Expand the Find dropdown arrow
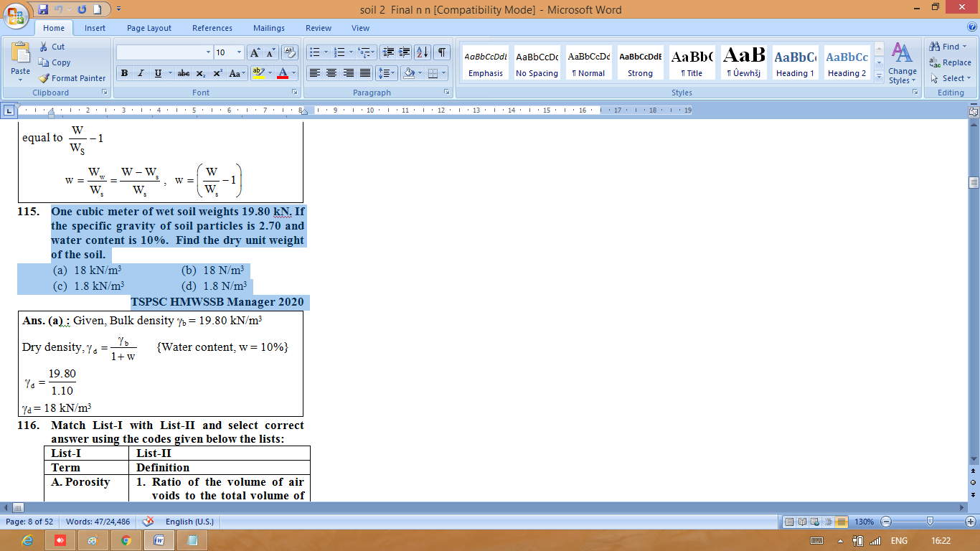The image size is (980, 551). pos(965,47)
